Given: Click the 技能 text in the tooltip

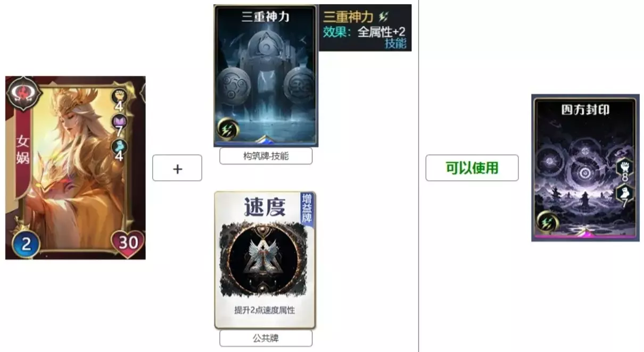Looking at the screenshot, I should click(395, 44).
